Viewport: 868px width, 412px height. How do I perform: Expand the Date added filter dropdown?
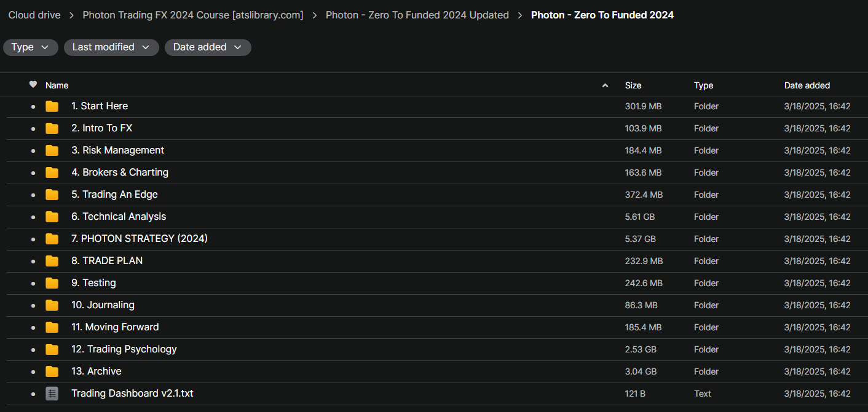point(208,47)
